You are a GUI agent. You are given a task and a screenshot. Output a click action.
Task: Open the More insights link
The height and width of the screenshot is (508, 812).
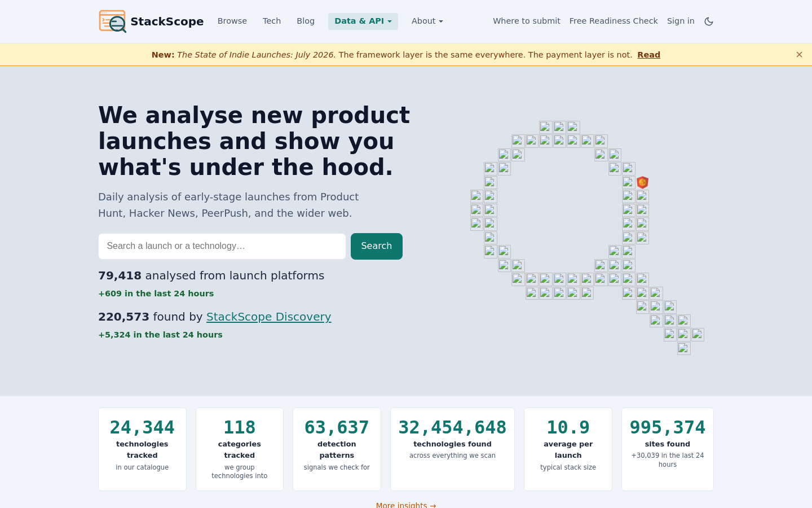(x=406, y=505)
